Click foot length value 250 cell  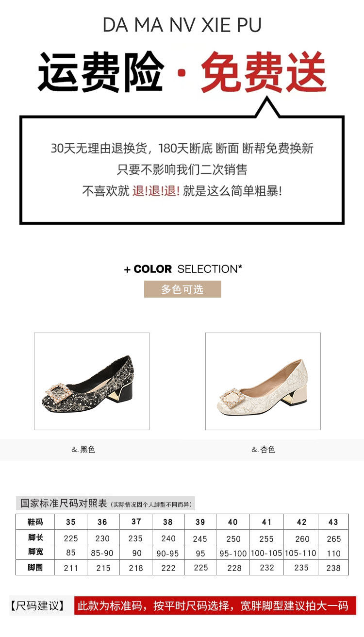coord(233,538)
